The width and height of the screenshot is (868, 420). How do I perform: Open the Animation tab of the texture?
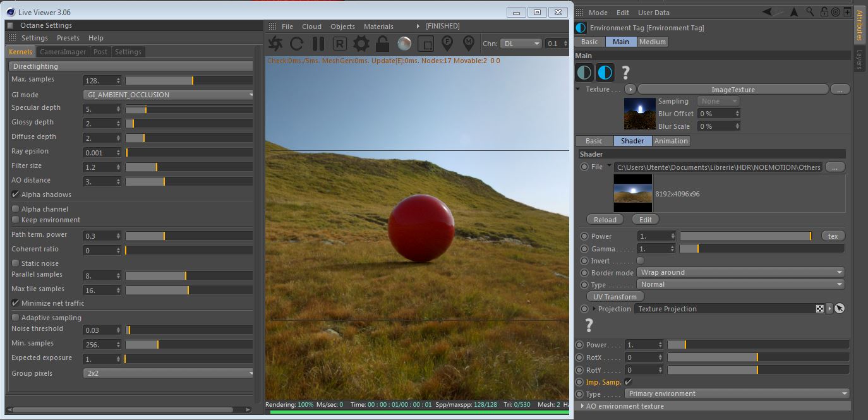coord(671,141)
